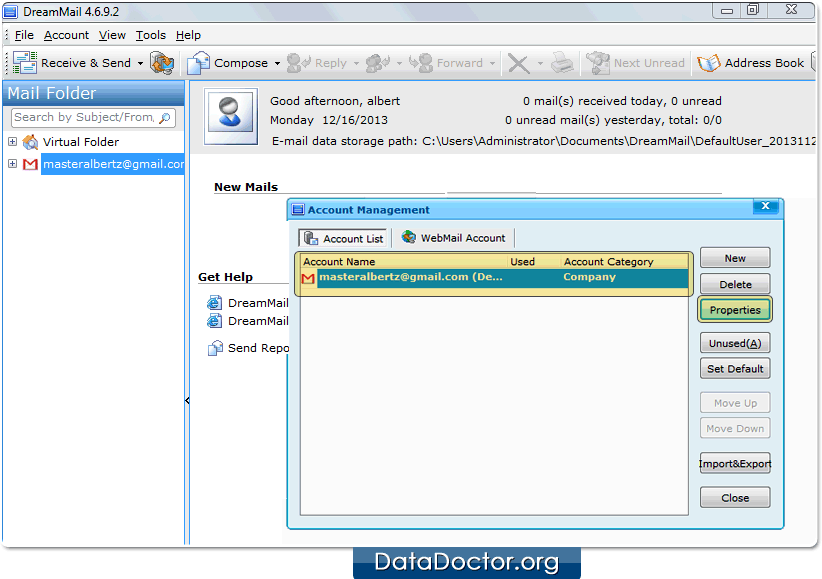This screenshot has height=579, width=822.
Task: Open the Tools menu
Action: pos(150,35)
